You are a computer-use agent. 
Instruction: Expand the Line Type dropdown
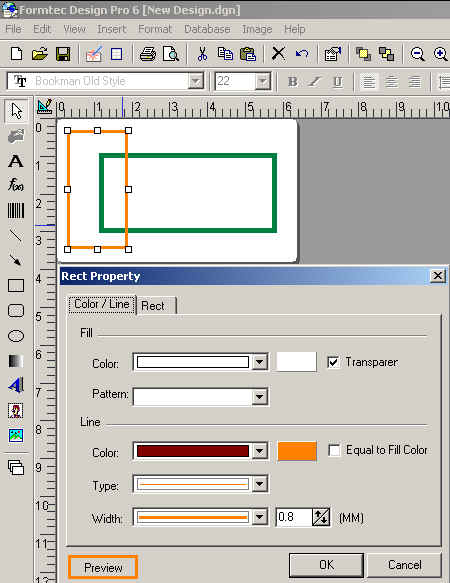point(260,484)
